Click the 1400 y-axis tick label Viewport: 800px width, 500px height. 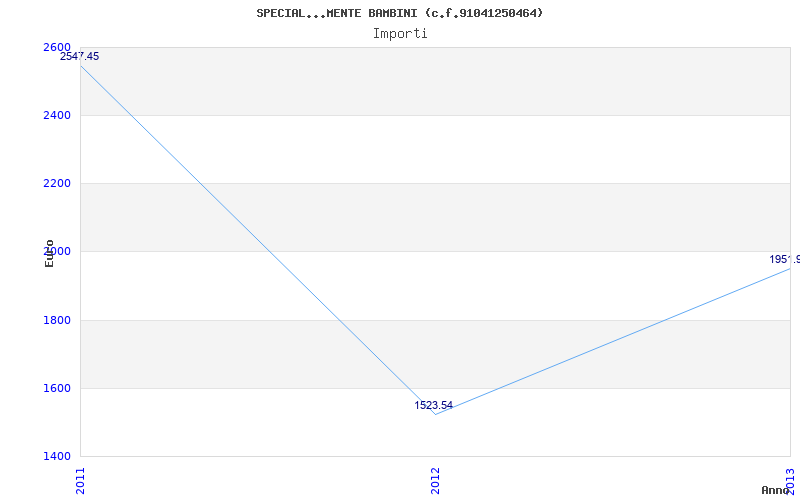[57, 456]
